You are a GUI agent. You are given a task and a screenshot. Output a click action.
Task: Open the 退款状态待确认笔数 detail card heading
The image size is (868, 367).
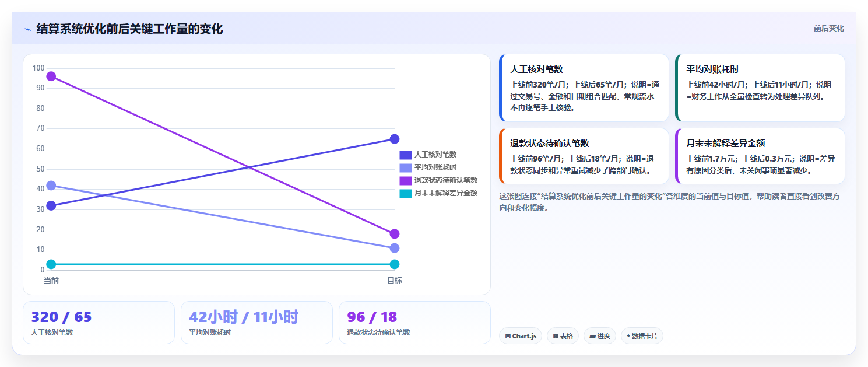550,143
